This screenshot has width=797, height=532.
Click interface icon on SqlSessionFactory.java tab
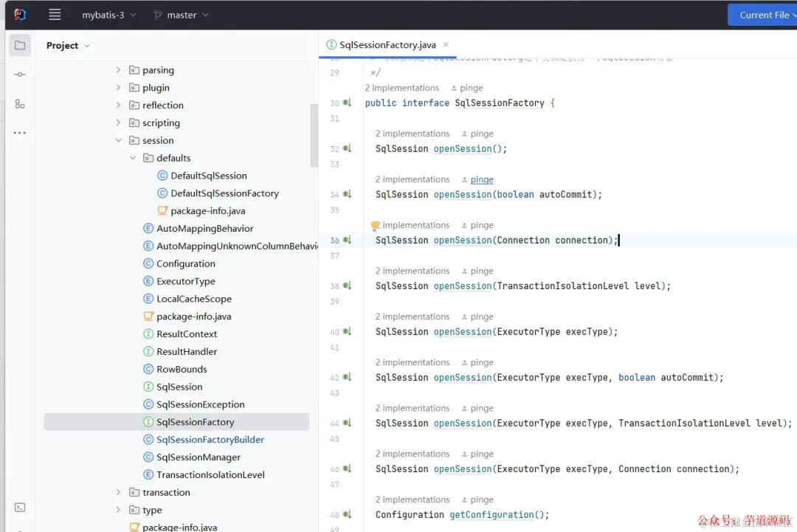(x=331, y=45)
